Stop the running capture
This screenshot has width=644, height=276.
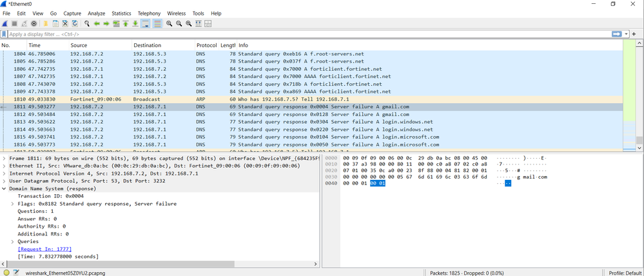pyautogui.click(x=15, y=24)
